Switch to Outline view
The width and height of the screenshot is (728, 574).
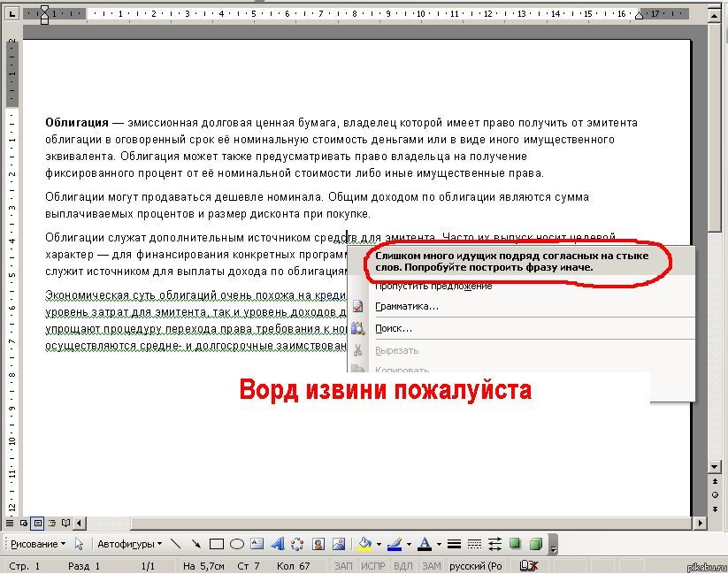(52, 524)
